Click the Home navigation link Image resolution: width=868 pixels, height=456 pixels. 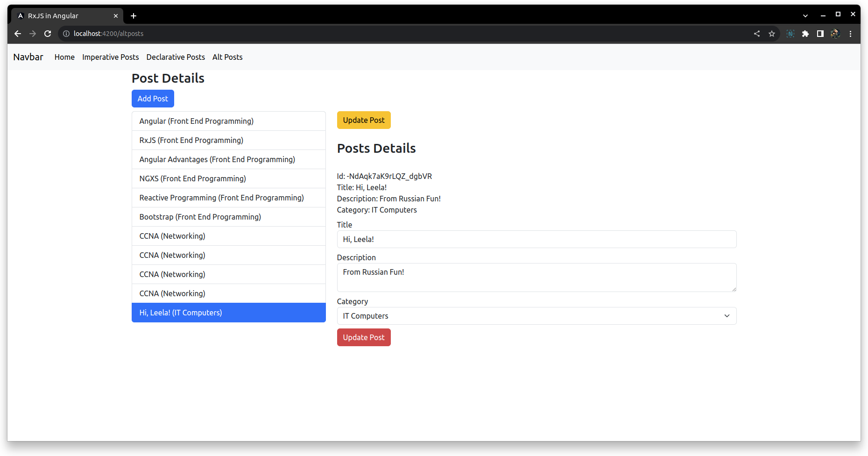[x=64, y=57]
